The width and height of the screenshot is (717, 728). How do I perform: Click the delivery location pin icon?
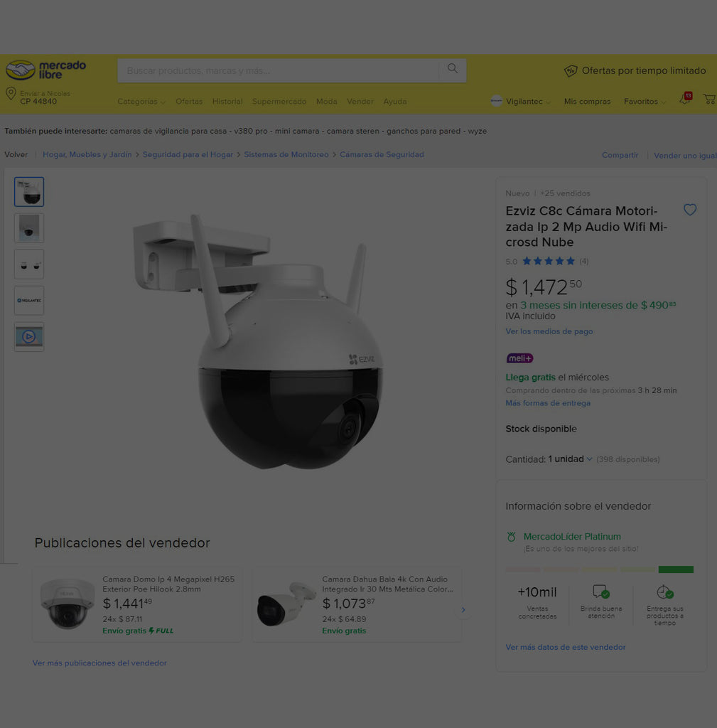click(11, 94)
